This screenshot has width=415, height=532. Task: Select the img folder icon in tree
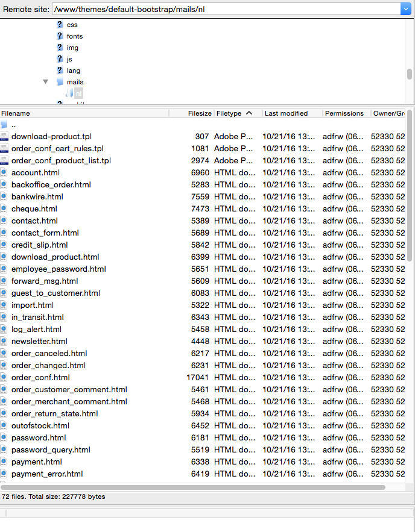tap(60, 48)
